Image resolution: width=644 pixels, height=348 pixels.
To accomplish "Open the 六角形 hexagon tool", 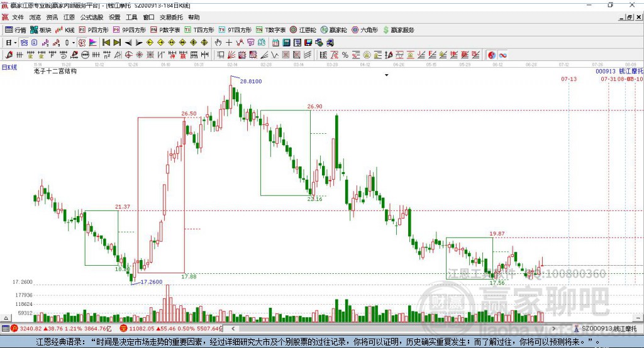I will coord(365,30).
